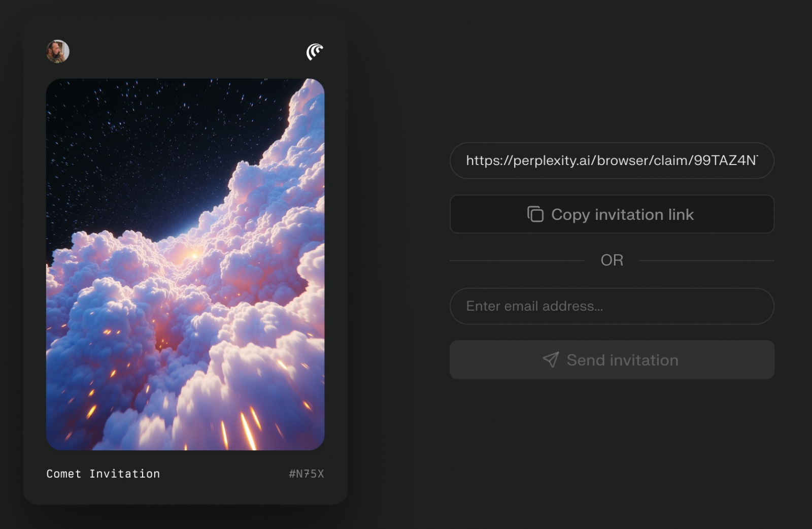Click the OR divider text
The height and width of the screenshot is (529, 812).
612,260
